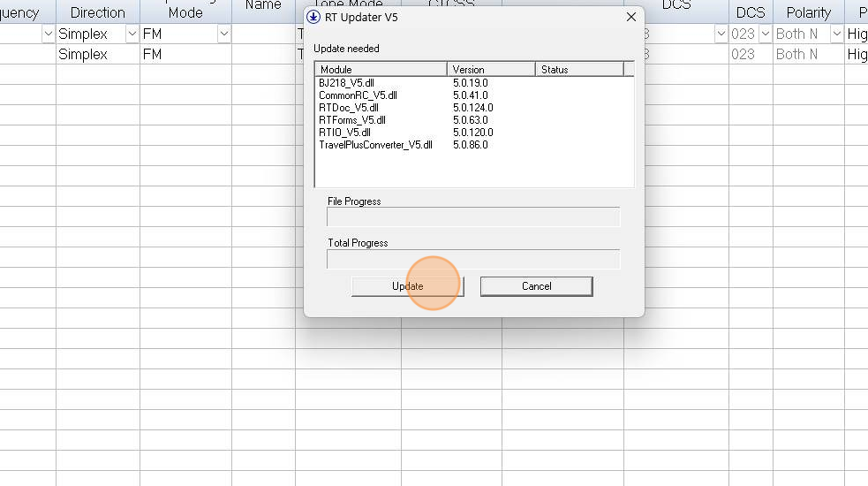Click the Status column header
Image resolution: width=868 pixels, height=486 pixels.
pyautogui.click(x=579, y=69)
